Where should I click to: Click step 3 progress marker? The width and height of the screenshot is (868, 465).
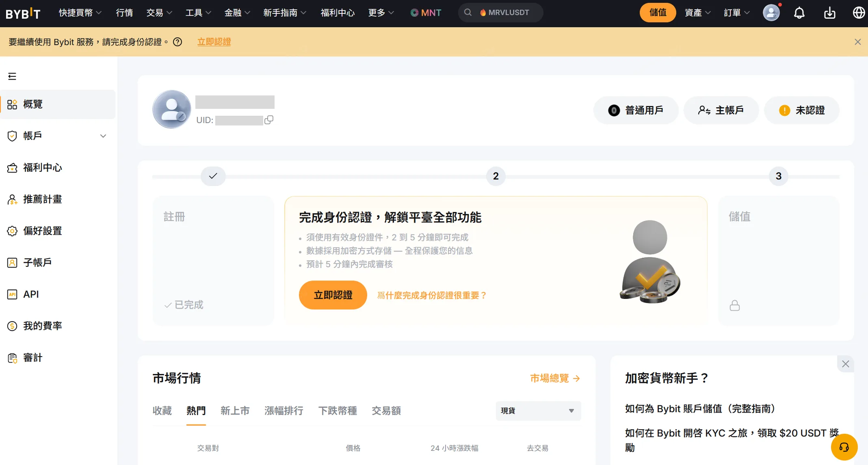[x=778, y=176]
